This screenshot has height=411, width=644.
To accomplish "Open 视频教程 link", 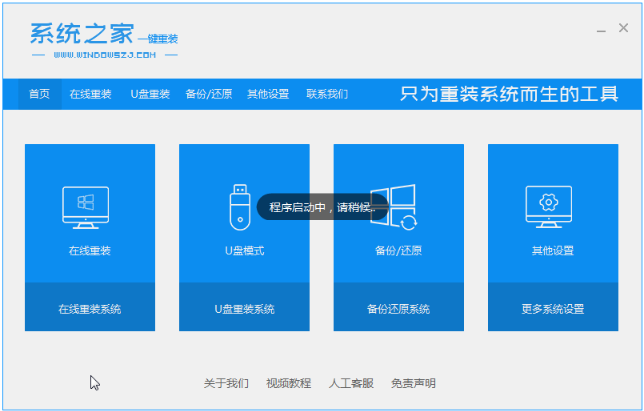I will click(288, 383).
